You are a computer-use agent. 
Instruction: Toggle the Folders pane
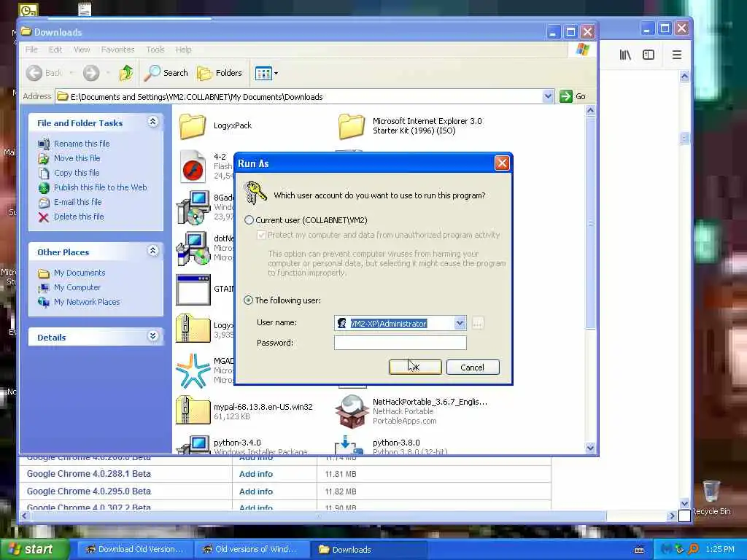[220, 73]
